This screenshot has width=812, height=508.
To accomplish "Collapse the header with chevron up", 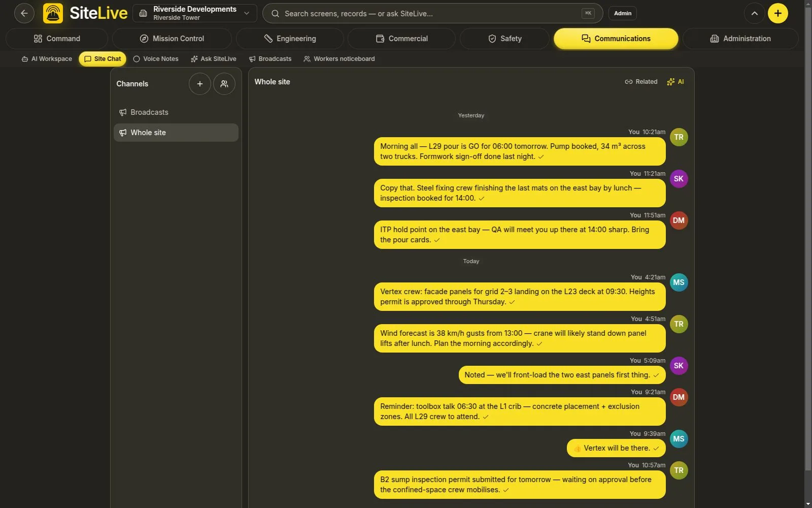I will (x=755, y=13).
